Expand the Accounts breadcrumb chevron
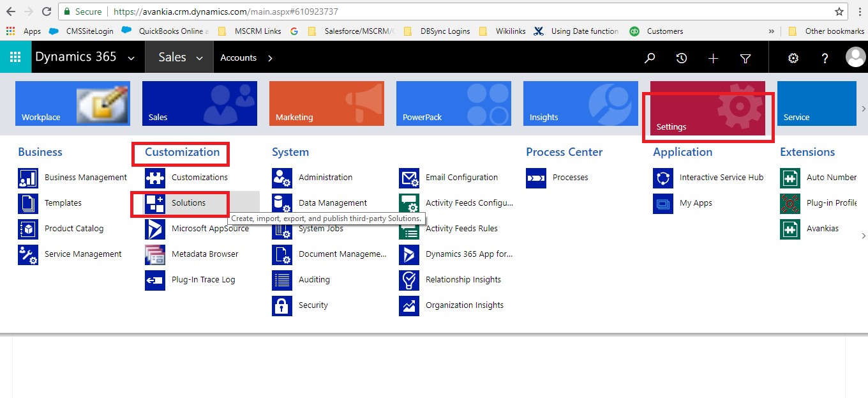This screenshot has height=398, width=868. pyautogui.click(x=270, y=58)
